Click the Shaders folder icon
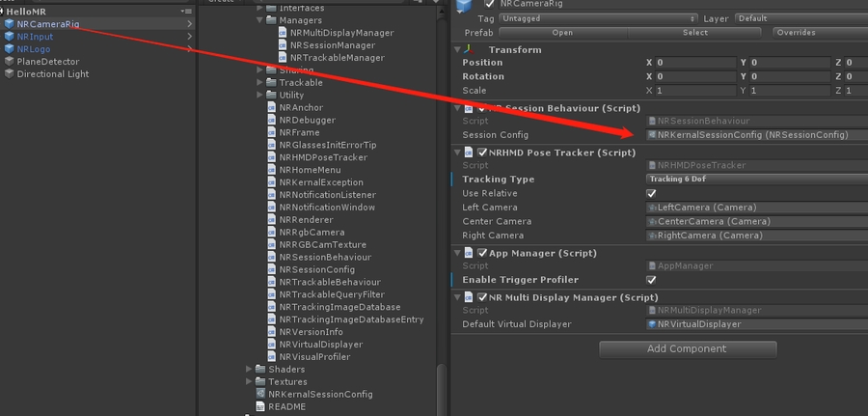The width and height of the screenshot is (868, 416). click(260, 369)
